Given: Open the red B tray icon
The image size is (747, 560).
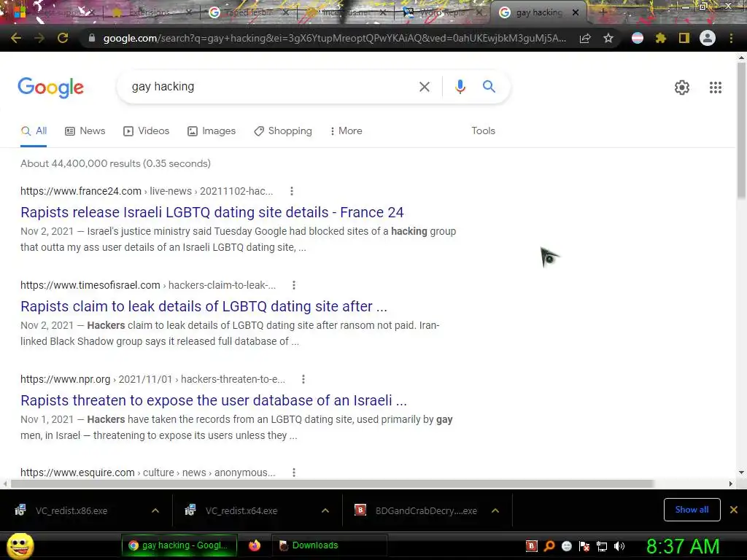Looking at the screenshot, I should tap(531, 546).
